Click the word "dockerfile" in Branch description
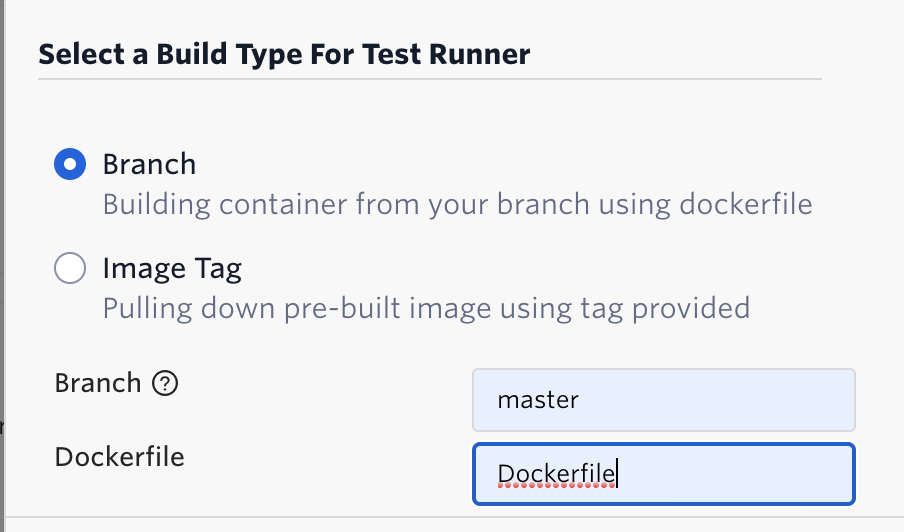Image resolution: width=904 pixels, height=532 pixels. point(746,205)
